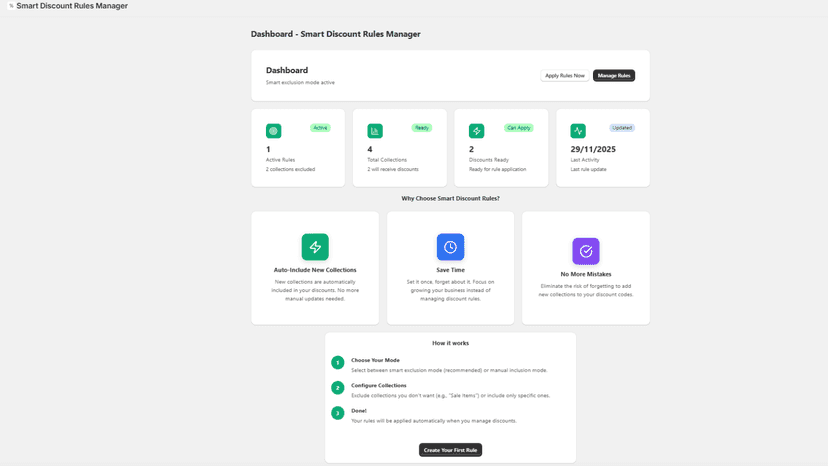Click Create Your First Rule button
Viewport: 828px width, 466px height.
coord(450,450)
